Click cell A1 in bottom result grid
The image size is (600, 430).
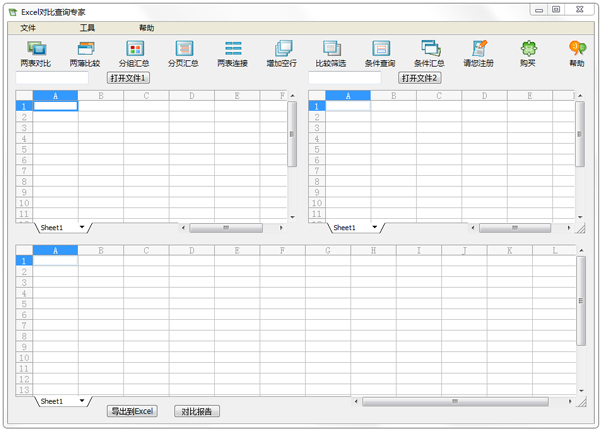click(55, 261)
